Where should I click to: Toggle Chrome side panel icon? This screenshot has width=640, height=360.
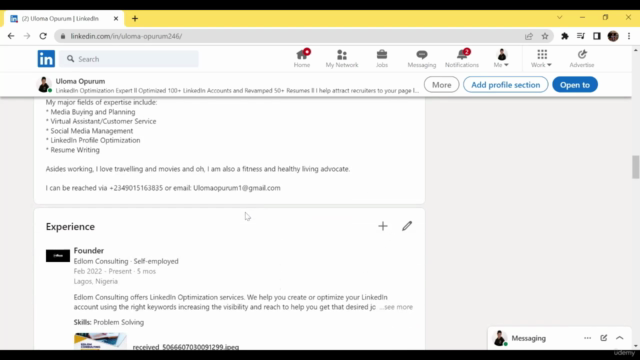[597, 36]
